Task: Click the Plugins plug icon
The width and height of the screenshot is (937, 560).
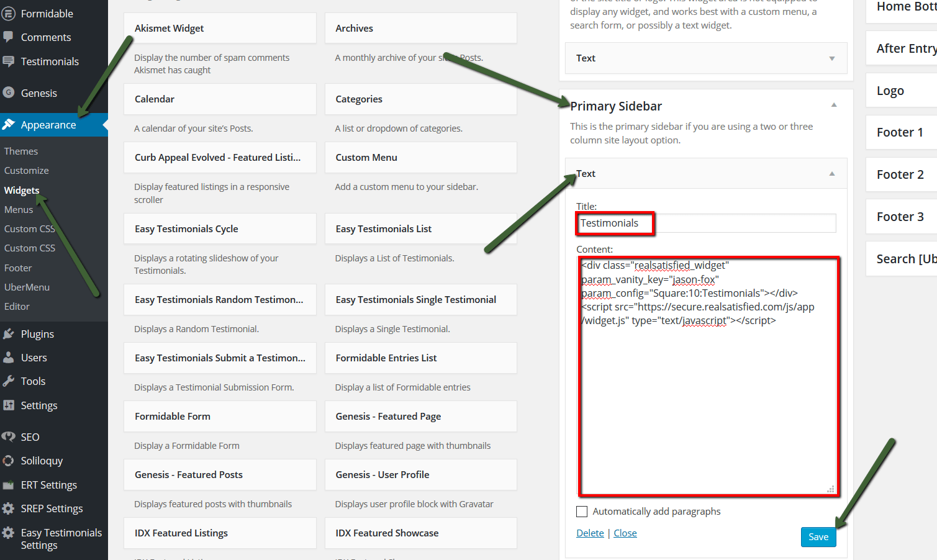Action: [x=9, y=334]
